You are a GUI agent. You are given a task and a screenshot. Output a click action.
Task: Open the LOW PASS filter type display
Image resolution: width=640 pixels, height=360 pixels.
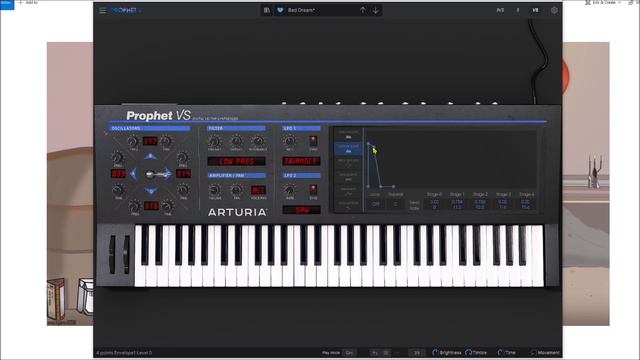point(236,161)
